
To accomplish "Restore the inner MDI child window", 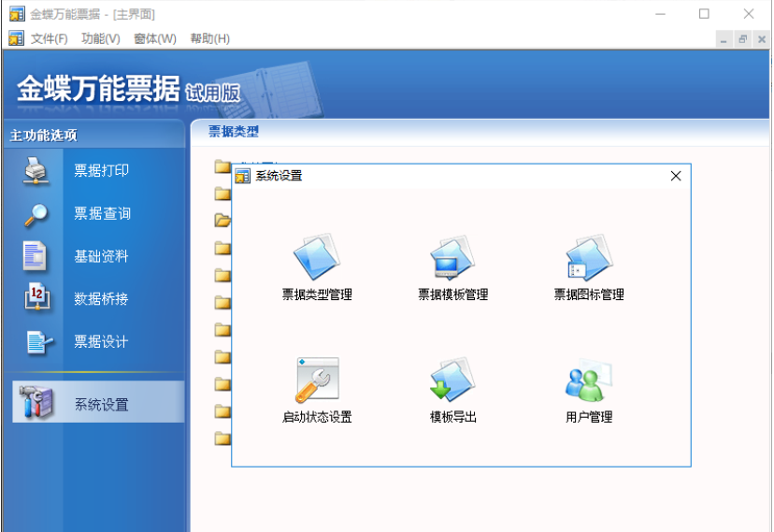I will (x=743, y=39).
